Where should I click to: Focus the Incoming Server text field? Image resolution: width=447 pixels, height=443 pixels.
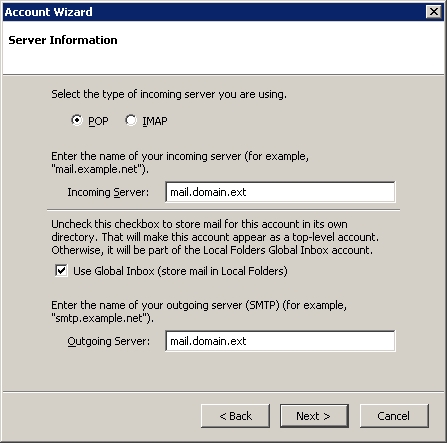pyautogui.click(x=280, y=192)
